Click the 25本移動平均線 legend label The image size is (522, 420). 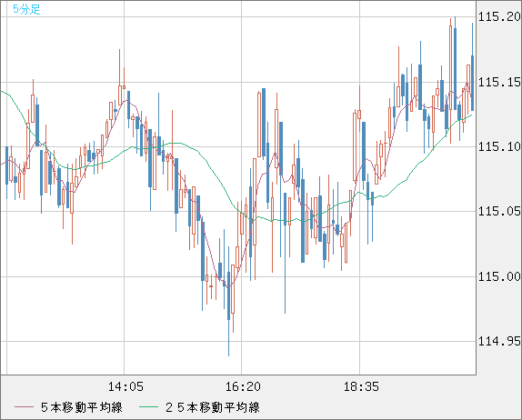(213, 407)
